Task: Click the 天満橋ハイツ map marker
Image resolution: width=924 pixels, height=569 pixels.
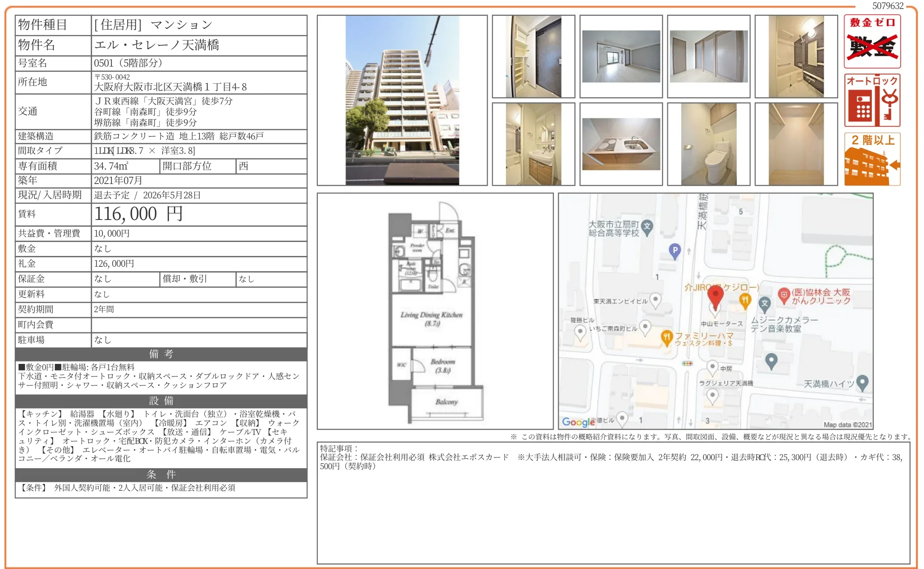Action: click(862, 383)
